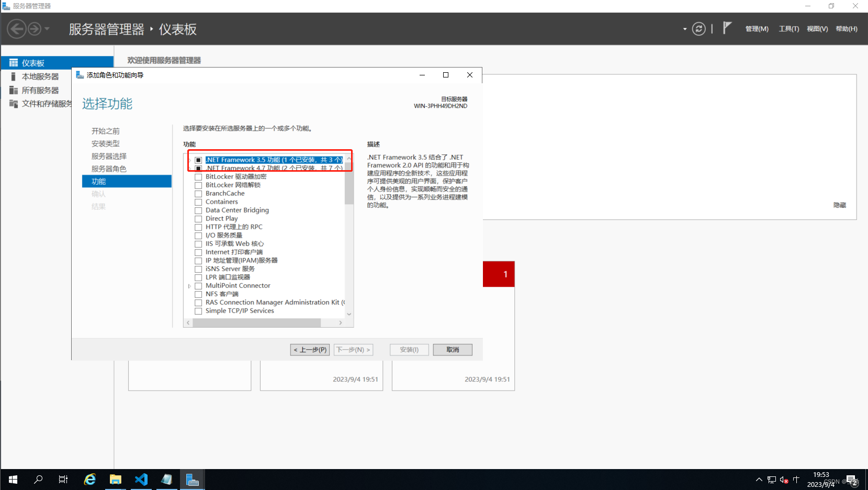Click the forward navigation arrow in Server Manager

pyautogui.click(x=34, y=29)
